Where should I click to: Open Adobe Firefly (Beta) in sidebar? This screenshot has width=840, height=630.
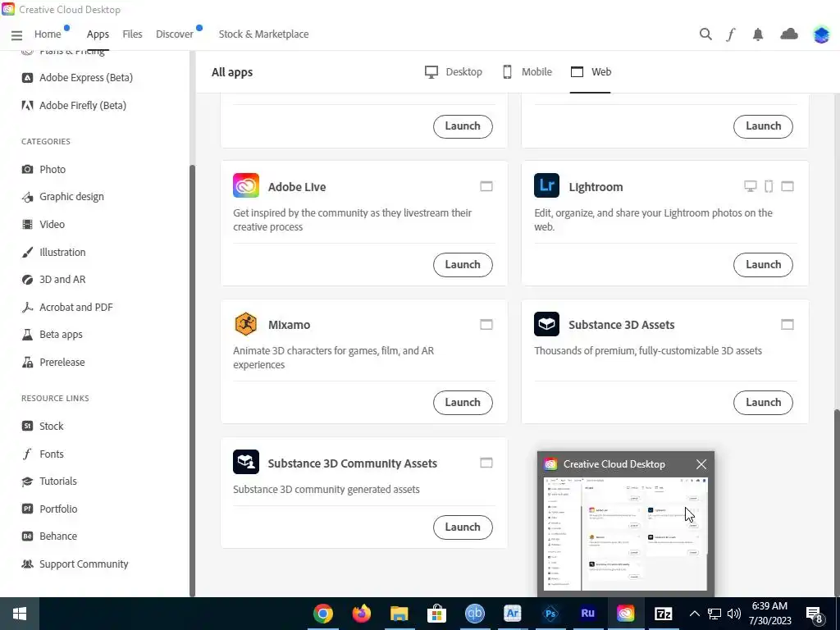pyautogui.click(x=74, y=106)
